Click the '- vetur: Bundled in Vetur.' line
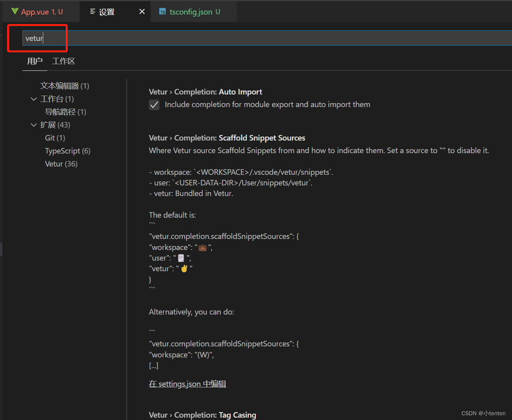 [191, 193]
